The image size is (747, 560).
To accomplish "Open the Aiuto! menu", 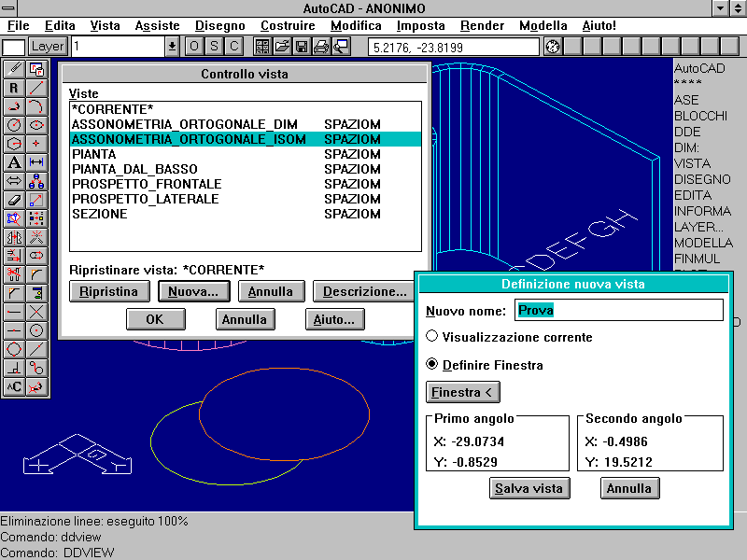I will coord(599,26).
